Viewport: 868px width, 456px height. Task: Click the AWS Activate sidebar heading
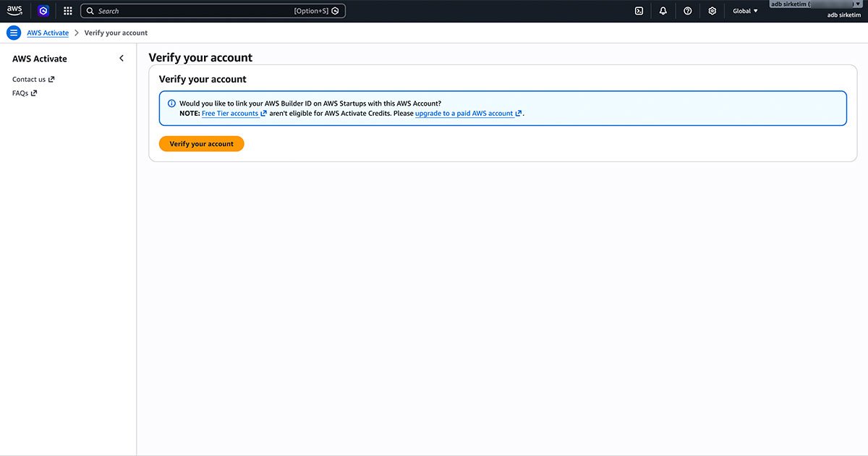click(x=40, y=59)
